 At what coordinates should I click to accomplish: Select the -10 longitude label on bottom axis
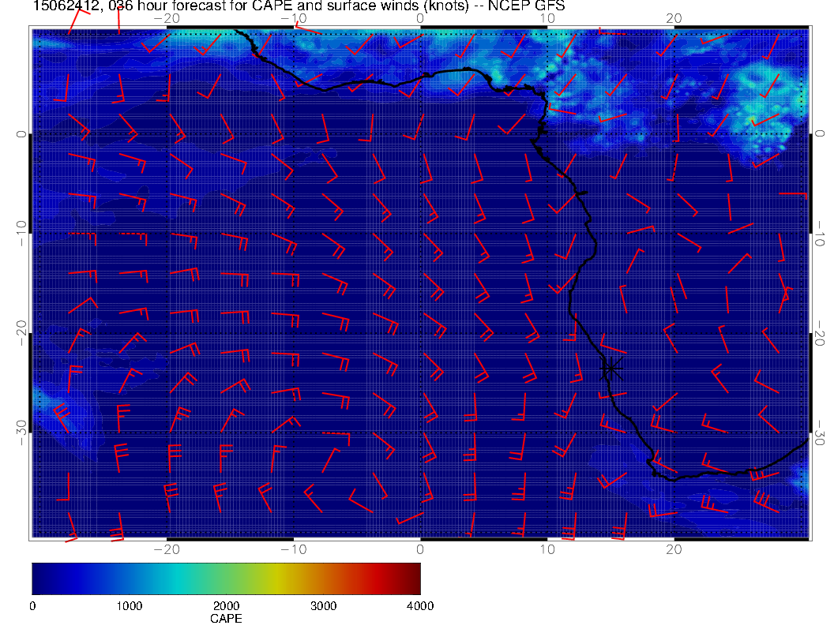tap(293, 549)
